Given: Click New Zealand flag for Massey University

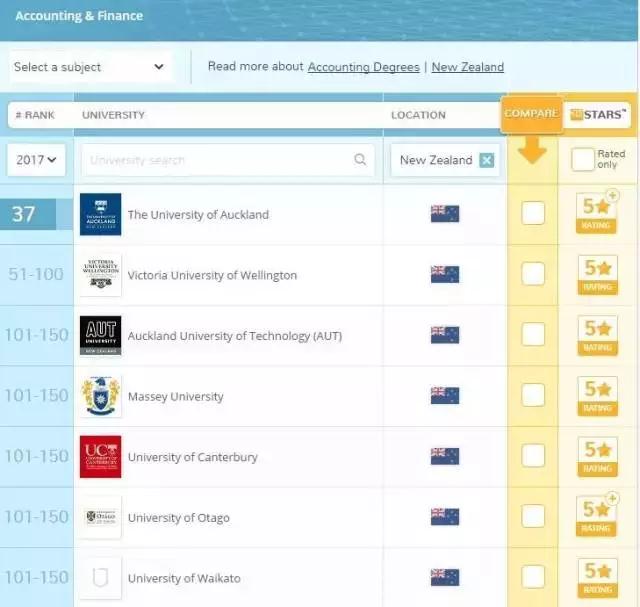Looking at the screenshot, I should tap(444, 396).
